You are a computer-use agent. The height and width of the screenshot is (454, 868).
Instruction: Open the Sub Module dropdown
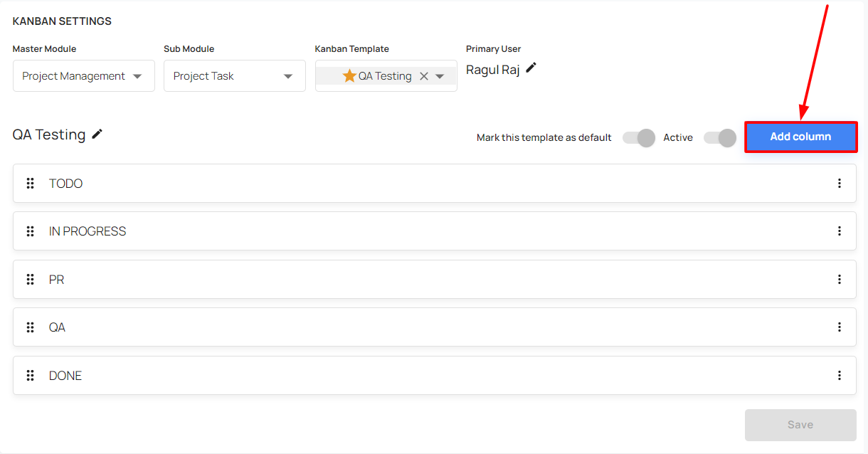click(235, 76)
